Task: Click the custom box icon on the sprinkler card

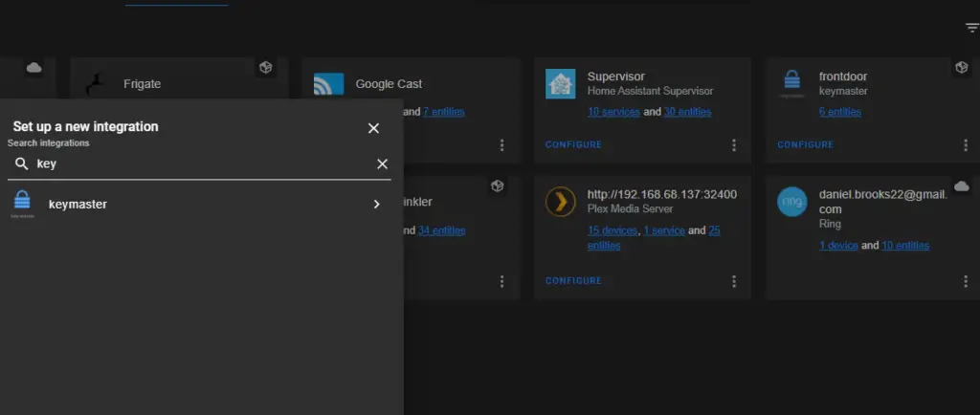Action: click(x=497, y=186)
